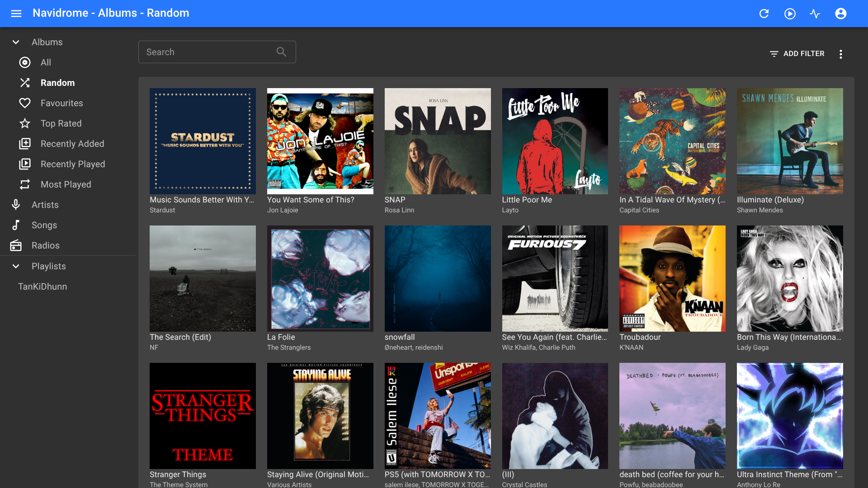
Task: Open the Capital Cities album cover
Action: 673,141
